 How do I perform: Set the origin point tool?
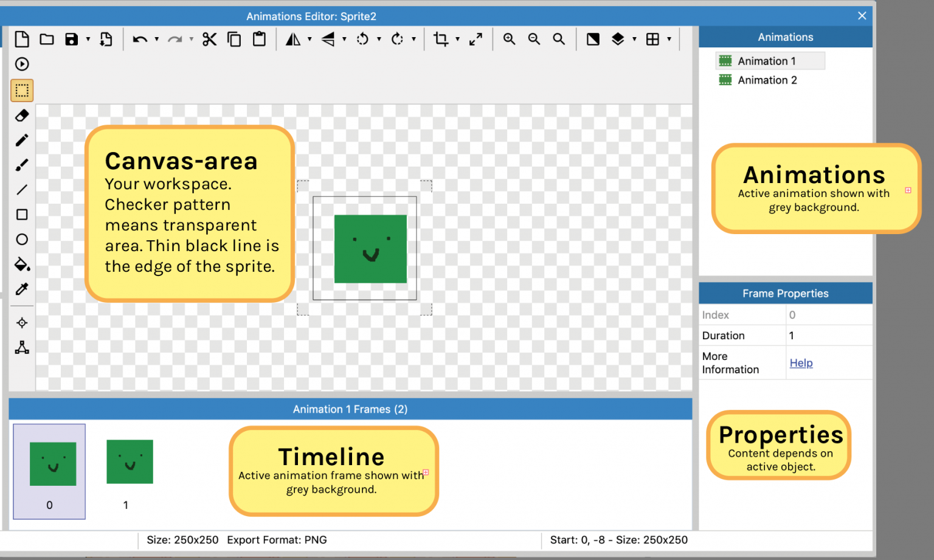pyautogui.click(x=22, y=323)
